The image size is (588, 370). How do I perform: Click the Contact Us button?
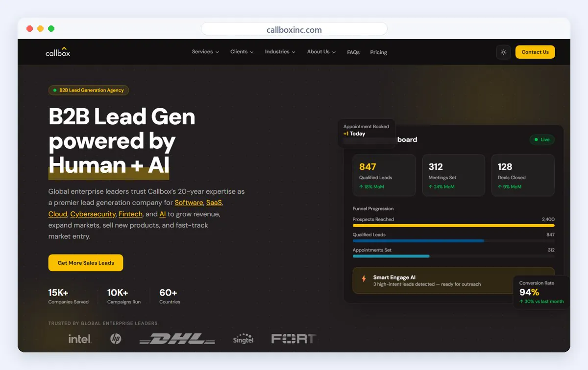point(535,52)
